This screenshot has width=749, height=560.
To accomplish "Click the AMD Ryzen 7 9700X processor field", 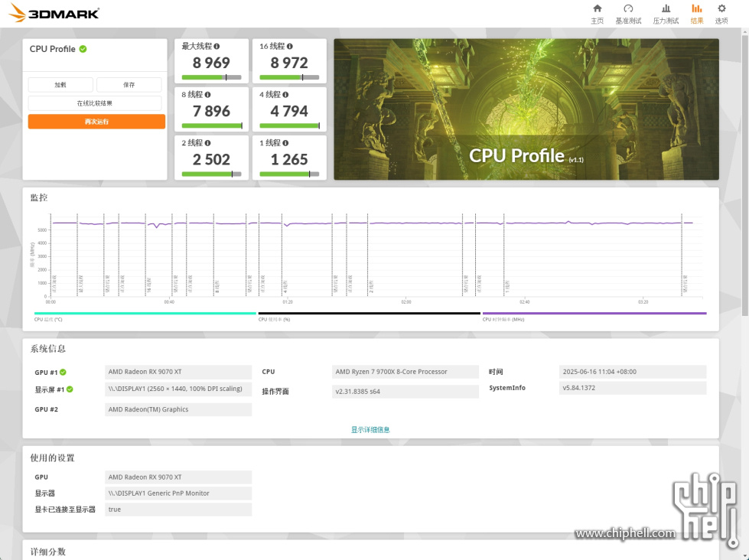I will pos(405,372).
